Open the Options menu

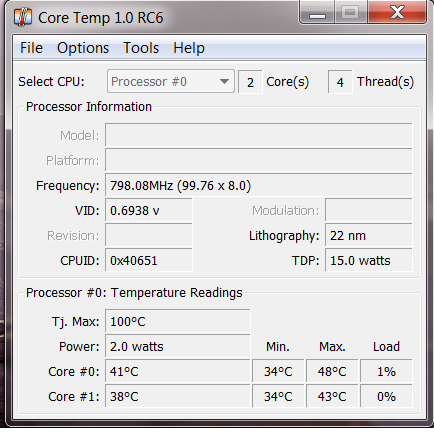(83, 48)
